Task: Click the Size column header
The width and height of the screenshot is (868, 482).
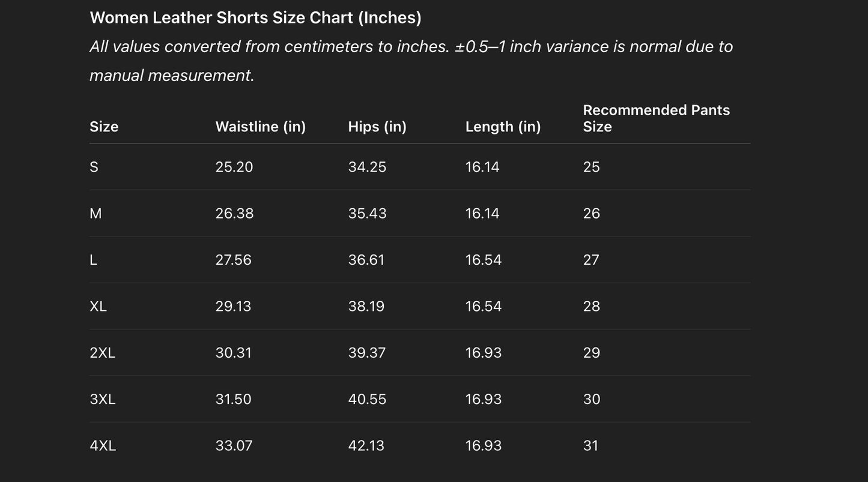Action: [104, 127]
